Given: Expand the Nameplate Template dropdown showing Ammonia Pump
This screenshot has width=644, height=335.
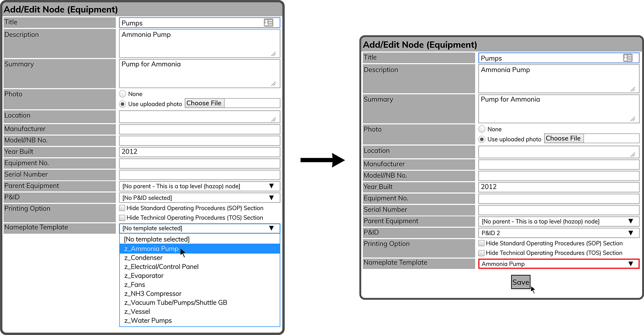Looking at the screenshot, I should click(558, 264).
